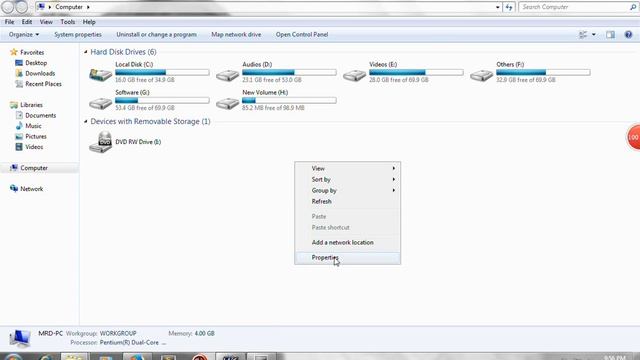This screenshot has width=640, height=360.
Task: Click New Volume (H:) capacity bar
Action: [289, 100]
